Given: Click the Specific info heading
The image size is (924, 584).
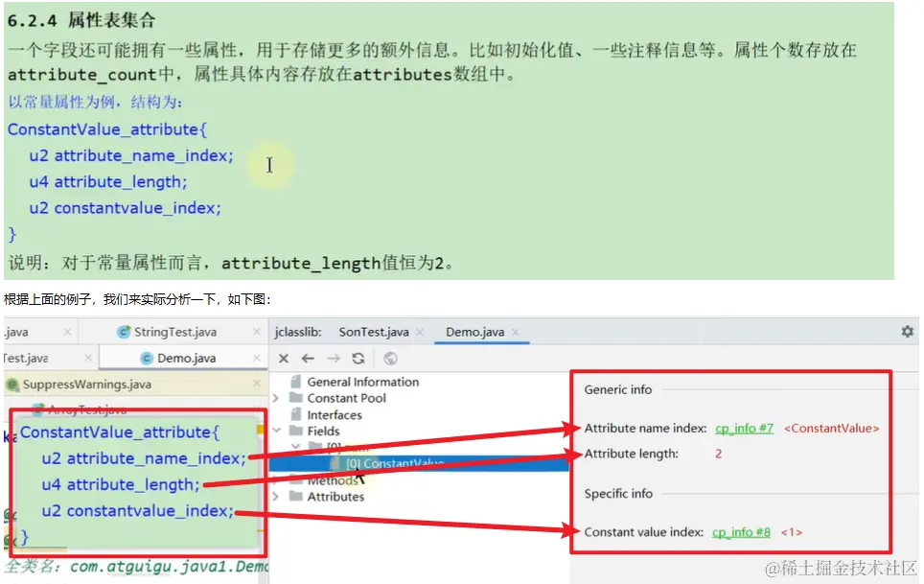Looking at the screenshot, I should (618, 493).
